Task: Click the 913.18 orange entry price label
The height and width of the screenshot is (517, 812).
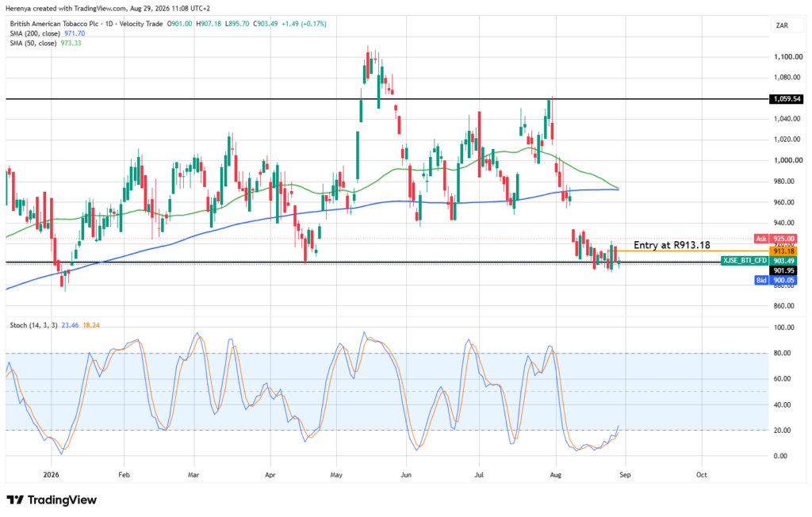Action: click(783, 251)
